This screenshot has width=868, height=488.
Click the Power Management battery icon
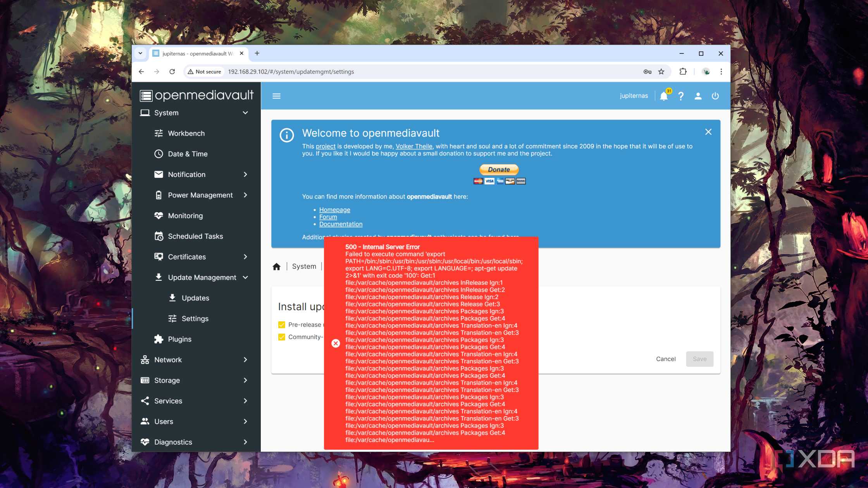158,195
